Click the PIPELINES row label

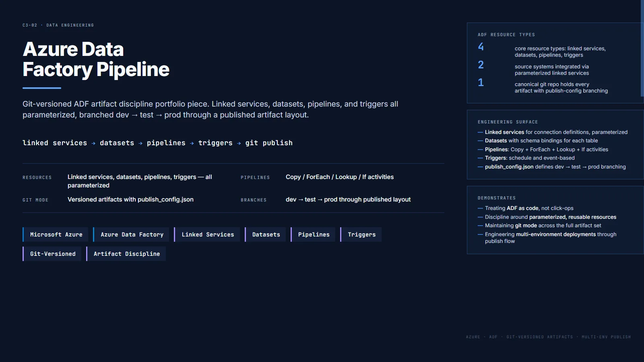[x=255, y=177]
